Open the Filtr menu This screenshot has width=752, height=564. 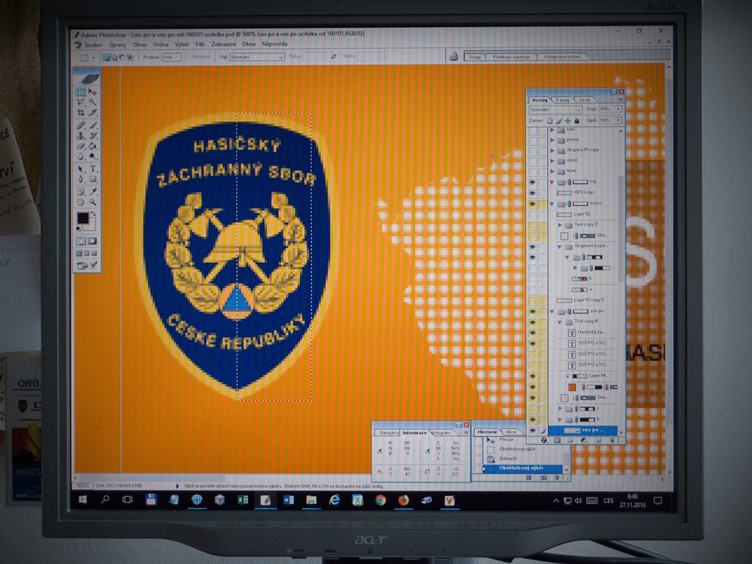[200, 44]
